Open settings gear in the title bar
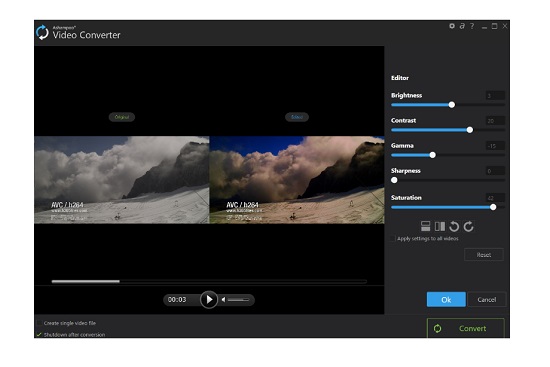This screenshot has width=550, height=367. tap(452, 26)
